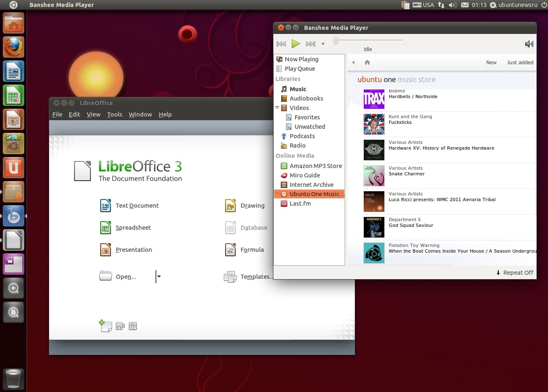This screenshot has height=392, width=548.
Task: Open the Flotation Toy Warning album cover
Action: click(x=374, y=253)
